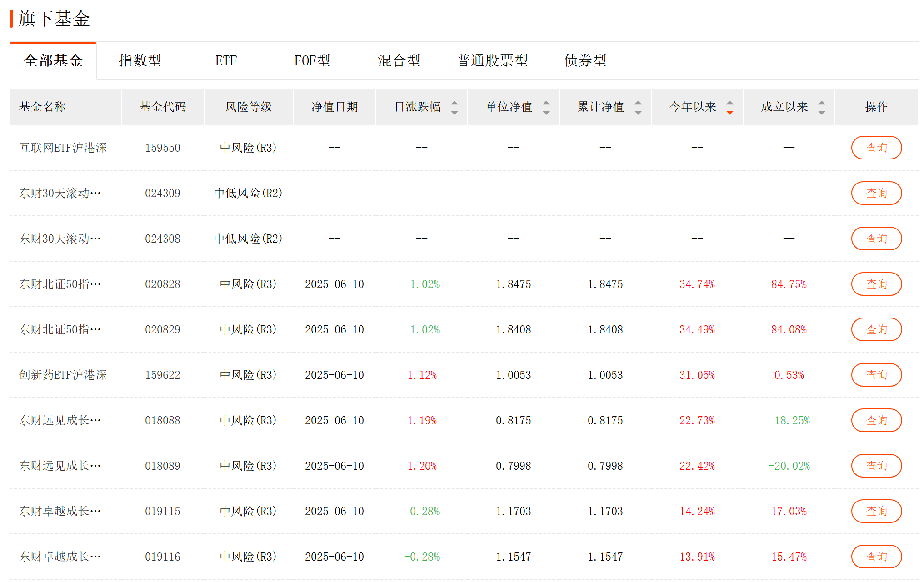The image size is (924, 582).
Task: Open 东财卓越成长 fund with code 019115
Action: tap(60, 511)
